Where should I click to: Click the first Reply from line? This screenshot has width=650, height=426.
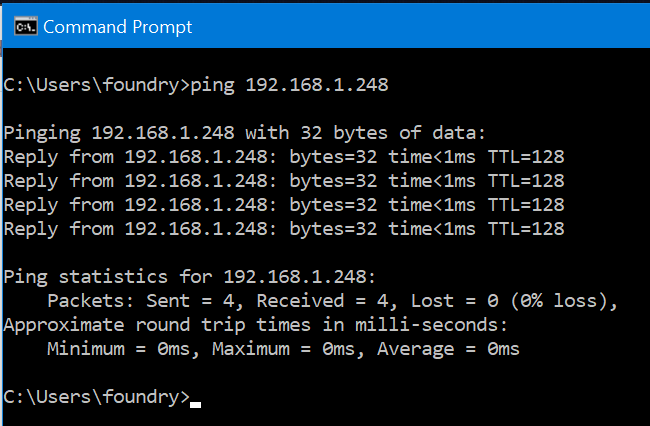click(284, 157)
